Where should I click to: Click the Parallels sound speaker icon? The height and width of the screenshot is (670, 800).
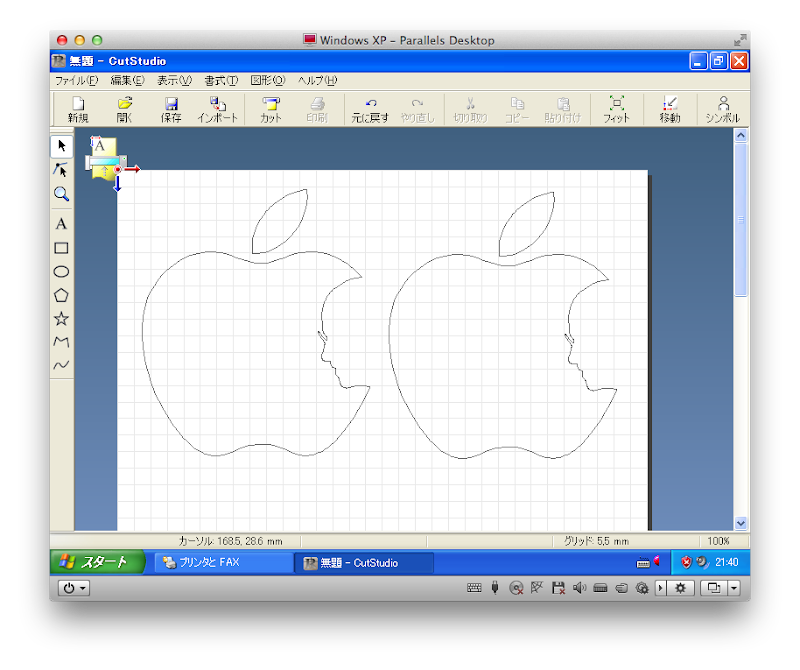[580, 588]
